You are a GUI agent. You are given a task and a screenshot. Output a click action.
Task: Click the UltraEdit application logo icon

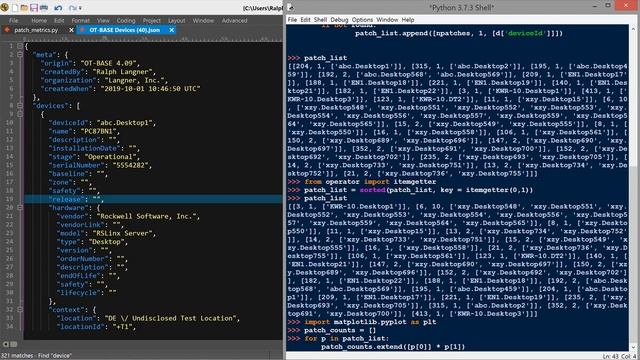pos(5,7)
